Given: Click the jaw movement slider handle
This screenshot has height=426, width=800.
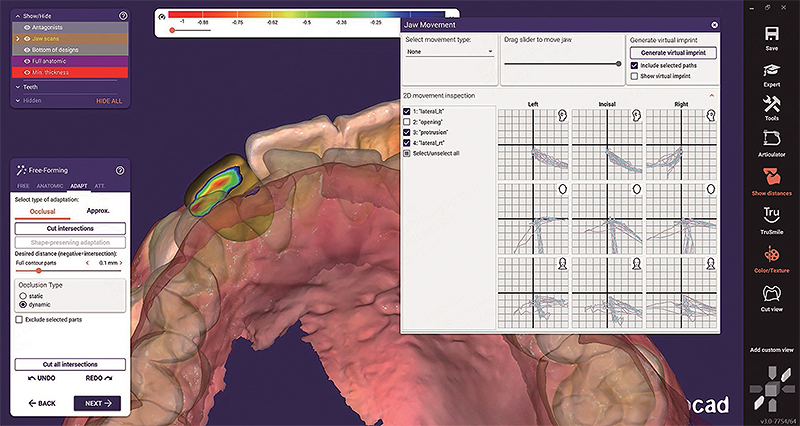Looking at the screenshot, I should [x=618, y=63].
